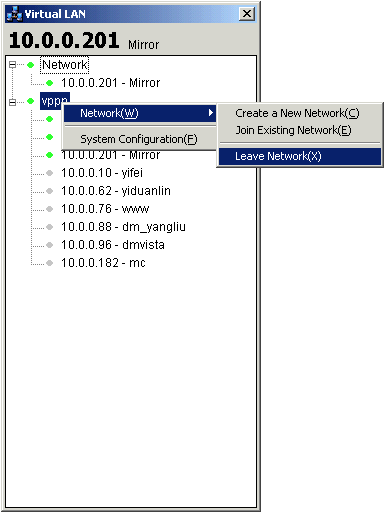Select 10.0.0.201 - Mirror under Network
Screen dimensions: 386x513
[x=110, y=83]
